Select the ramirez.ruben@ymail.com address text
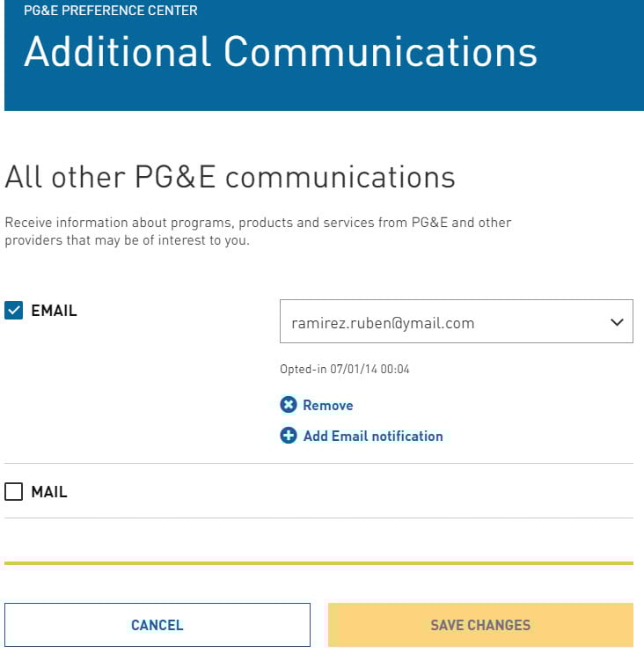 [383, 323]
